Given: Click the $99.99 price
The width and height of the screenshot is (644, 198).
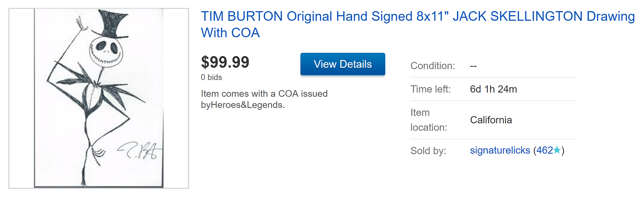Looking at the screenshot, I should tap(225, 62).
